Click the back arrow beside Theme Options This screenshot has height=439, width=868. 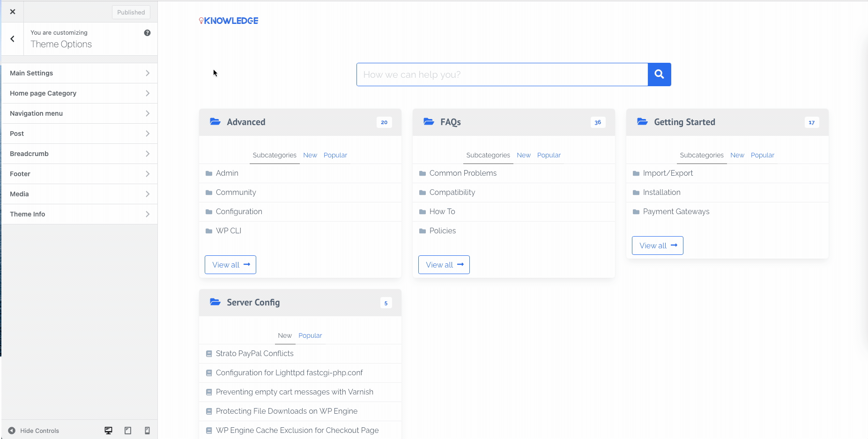[13, 39]
